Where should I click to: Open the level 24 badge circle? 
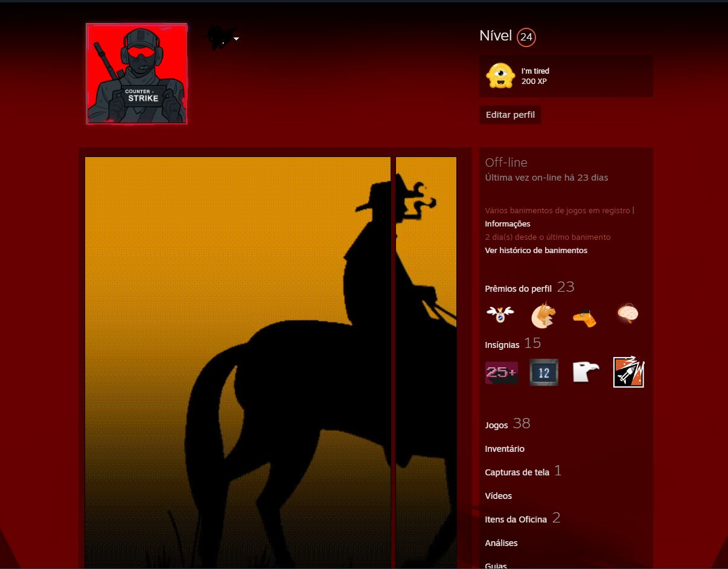click(x=526, y=37)
